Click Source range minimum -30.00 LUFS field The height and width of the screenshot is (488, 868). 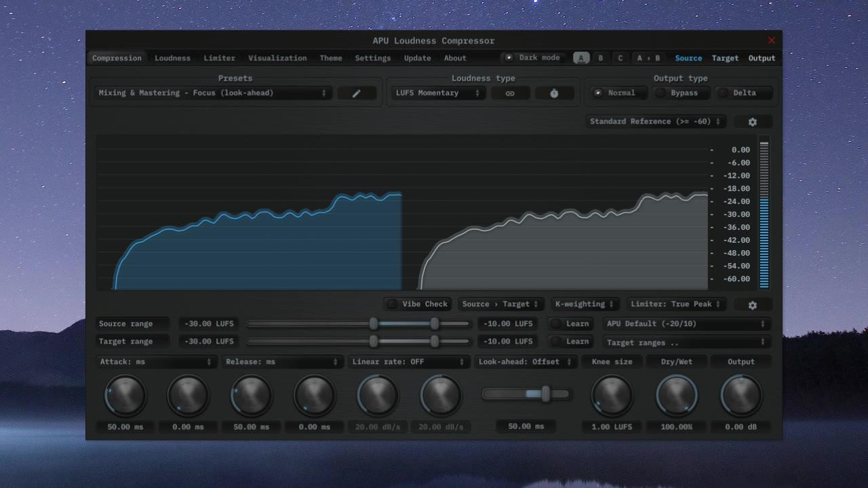coord(209,324)
